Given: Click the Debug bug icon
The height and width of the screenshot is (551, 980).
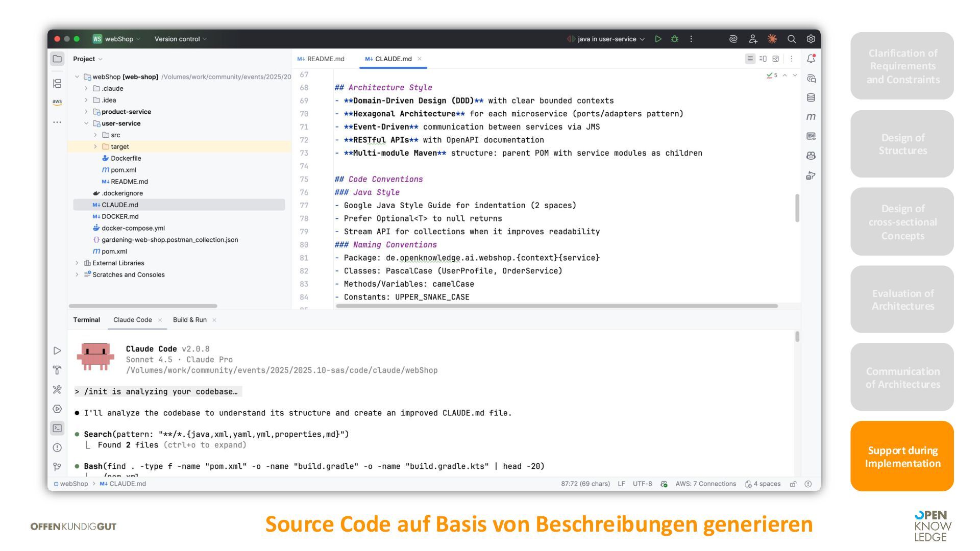Looking at the screenshot, I should [x=674, y=39].
